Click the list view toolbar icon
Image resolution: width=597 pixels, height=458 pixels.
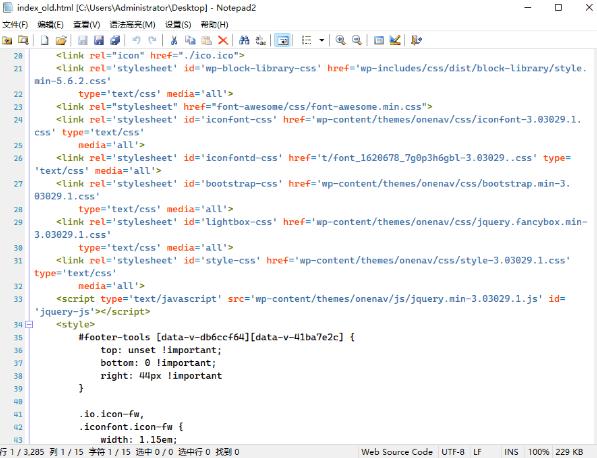point(306,40)
